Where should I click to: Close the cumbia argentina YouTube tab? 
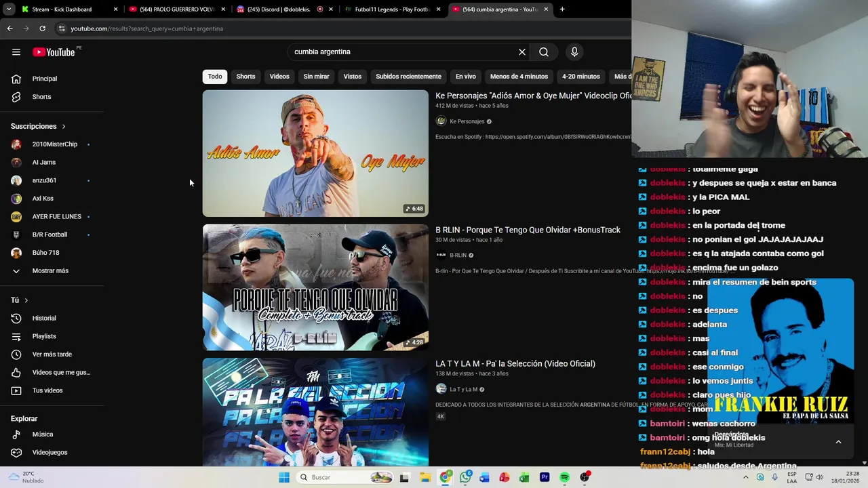point(546,9)
